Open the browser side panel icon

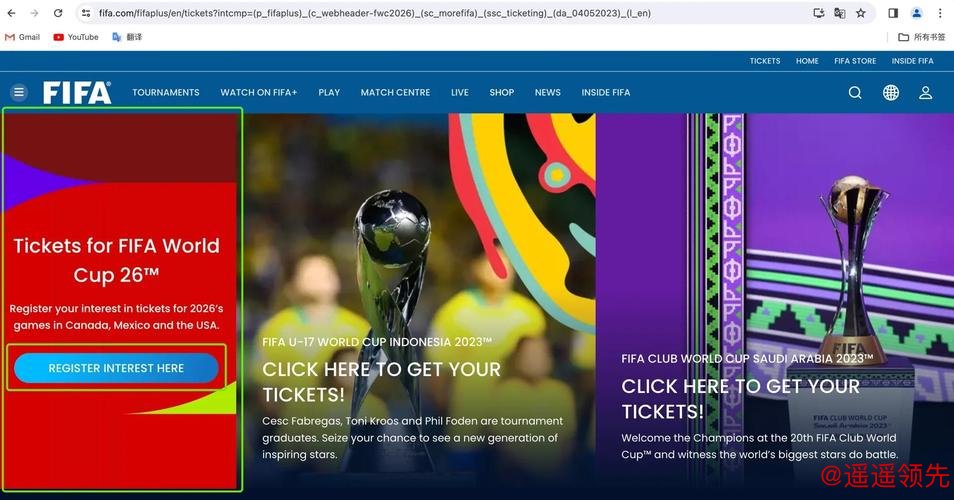(893, 13)
